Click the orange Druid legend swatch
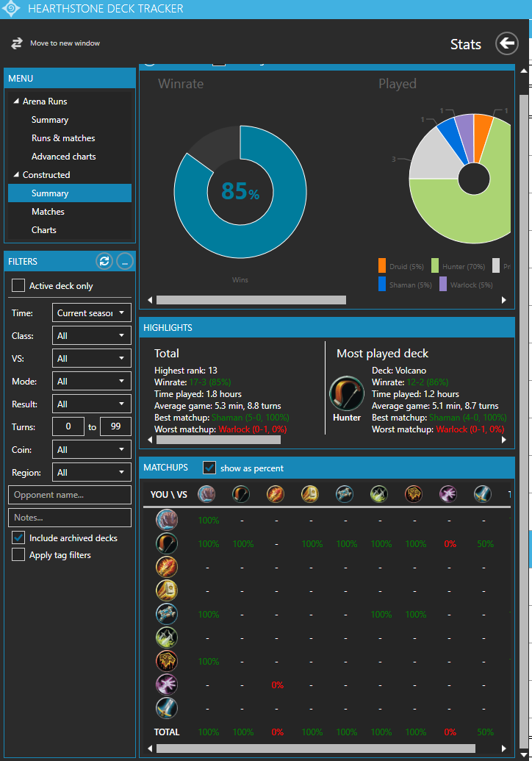Viewport: 532px width, 761px height. (x=382, y=265)
